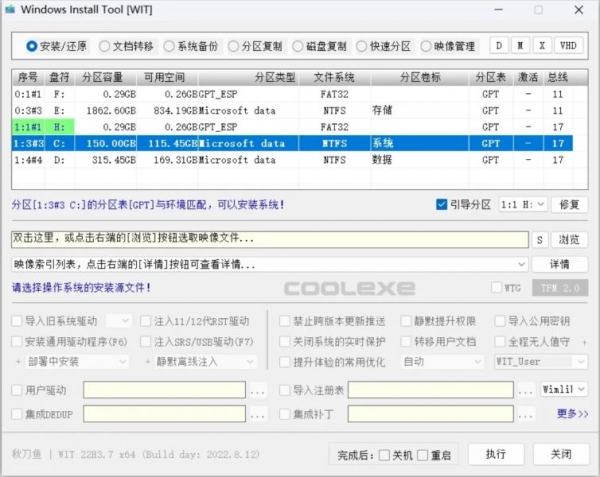Enable 导入注册表 checkbox
This screenshot has width=600, height=477.
(284, 390)
